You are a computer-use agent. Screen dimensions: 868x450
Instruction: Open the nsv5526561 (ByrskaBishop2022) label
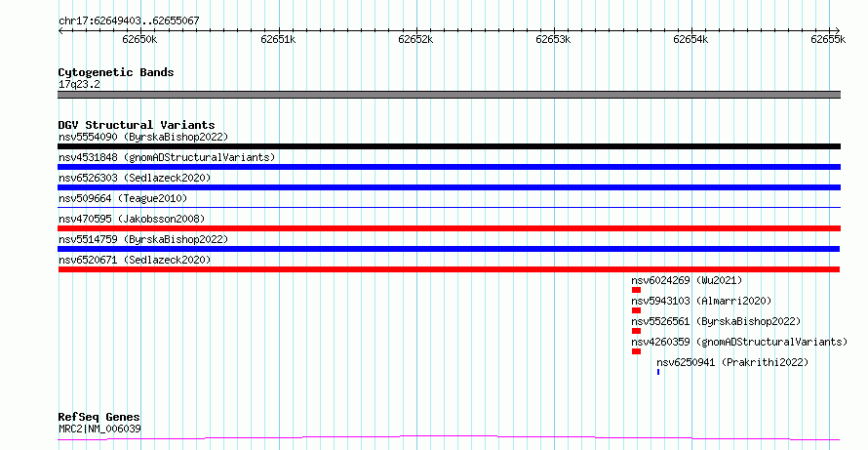pos(716,321)
